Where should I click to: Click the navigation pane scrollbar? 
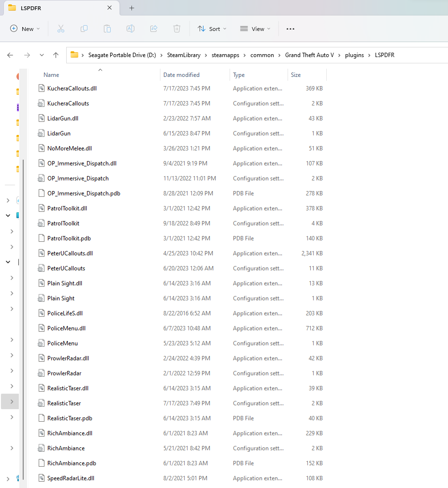(x=23, y=321)
